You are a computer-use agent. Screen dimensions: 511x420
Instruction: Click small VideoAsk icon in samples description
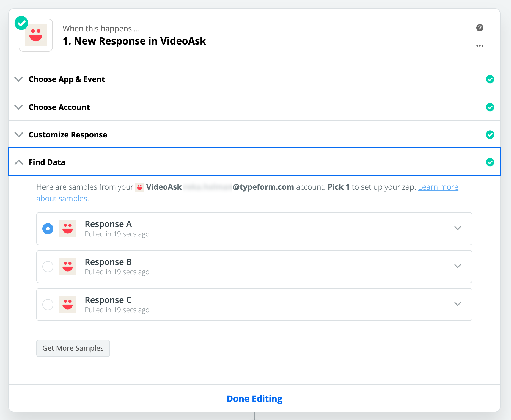140,187
